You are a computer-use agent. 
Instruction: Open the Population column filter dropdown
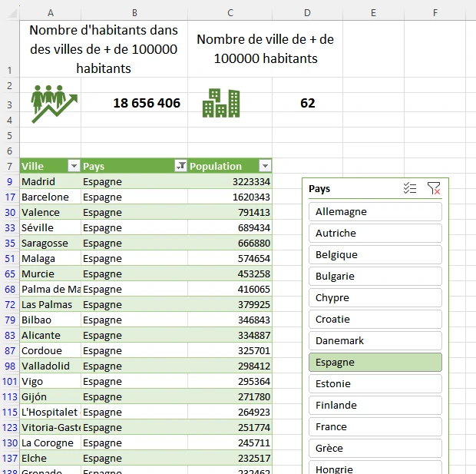[x=265, y=166]
